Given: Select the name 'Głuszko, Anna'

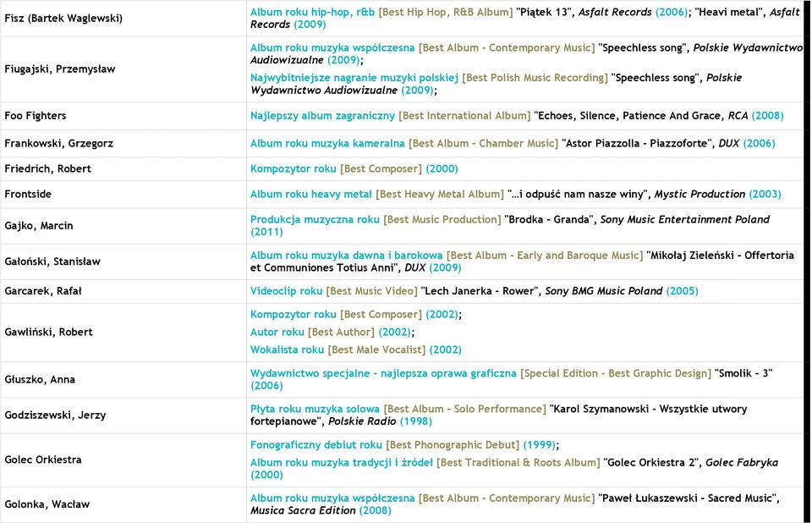Looking at the screenshot, I should coord(40,379).
